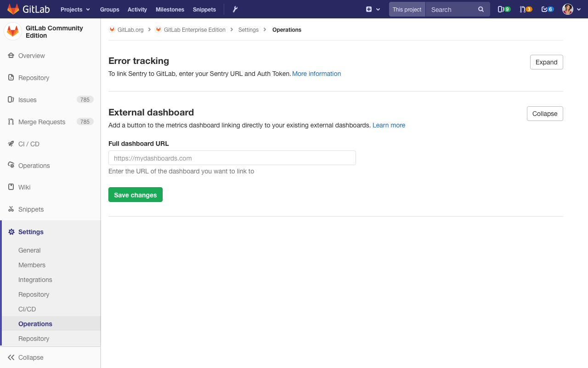Expand the Error tracking settings
588x368 pixels.
point(546,62)
